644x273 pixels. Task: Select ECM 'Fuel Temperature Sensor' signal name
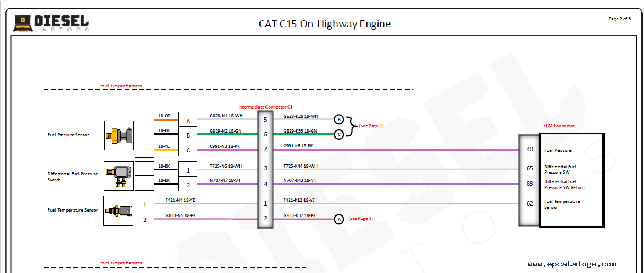[x=562, y=204]
